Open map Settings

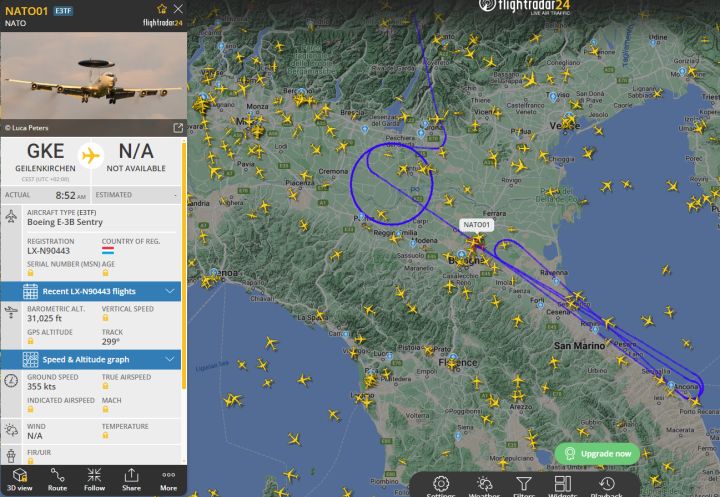[441, 486]
